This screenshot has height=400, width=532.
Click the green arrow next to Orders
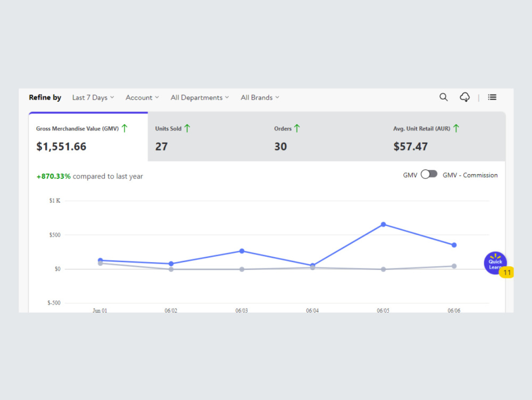pyautogui.click(x=297, y=128)
